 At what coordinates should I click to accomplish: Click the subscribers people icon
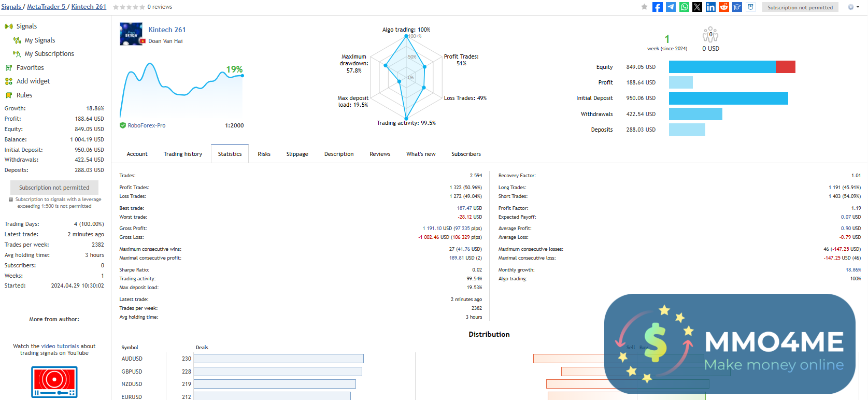(x=710, y=35)
